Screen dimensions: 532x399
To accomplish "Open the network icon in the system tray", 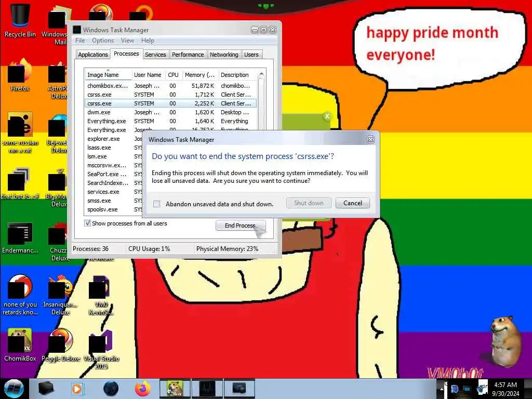I will [467, 389].
